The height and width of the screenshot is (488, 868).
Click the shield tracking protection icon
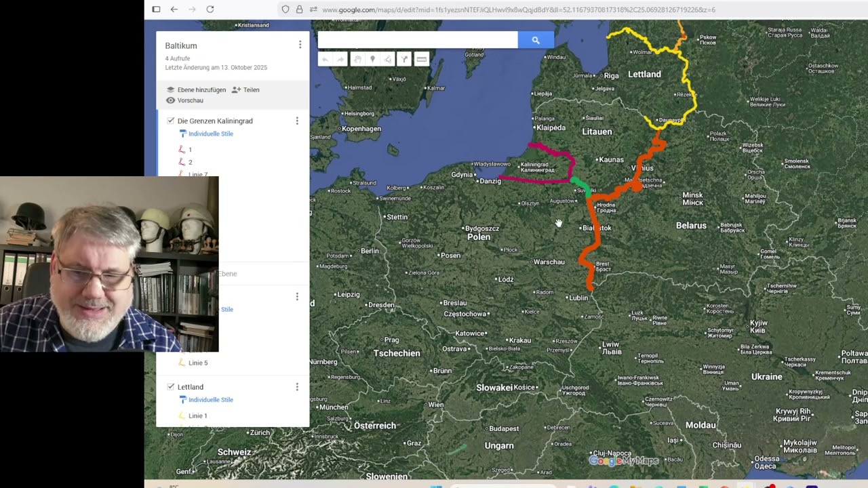click(x=285, y=9)
